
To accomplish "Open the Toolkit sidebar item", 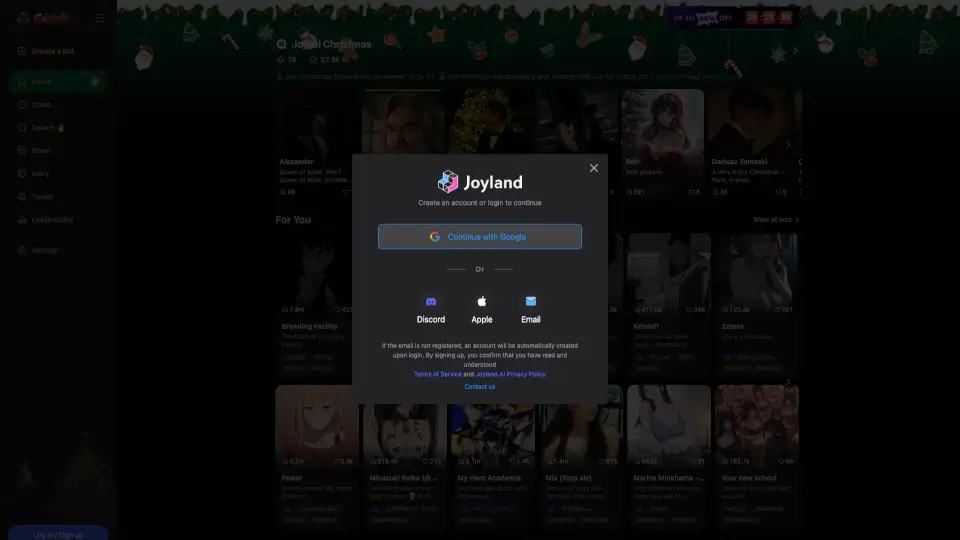I will pos(42,197).
